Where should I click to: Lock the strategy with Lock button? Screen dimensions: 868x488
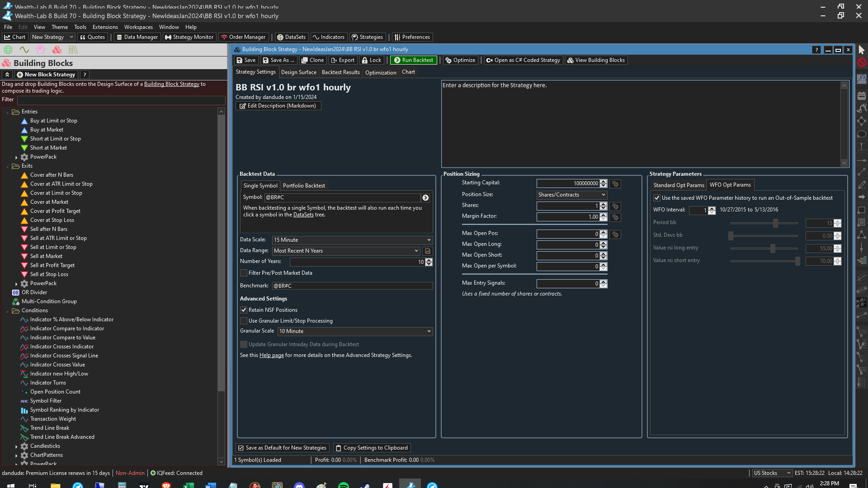click(371, 60)
